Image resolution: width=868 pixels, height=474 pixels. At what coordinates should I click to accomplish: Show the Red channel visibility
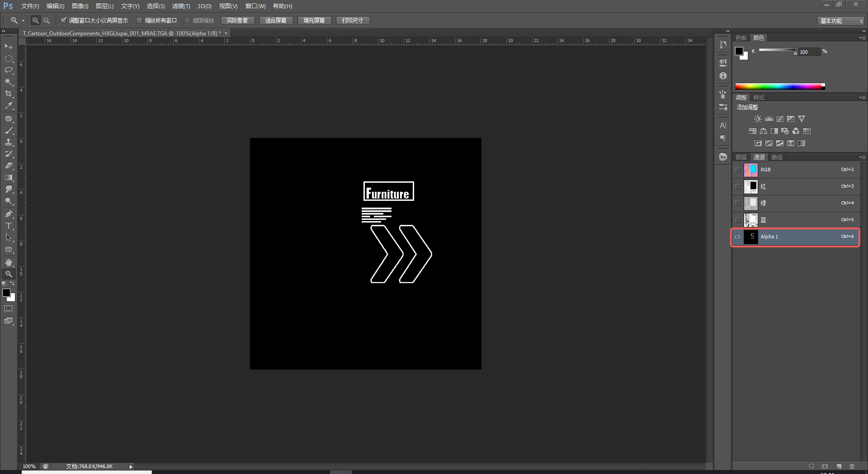(x=738, y=187)
